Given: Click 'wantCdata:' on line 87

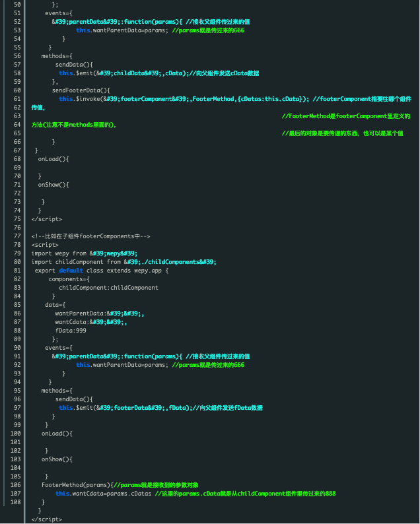Looking at the screenshot, I should point(72,322).
